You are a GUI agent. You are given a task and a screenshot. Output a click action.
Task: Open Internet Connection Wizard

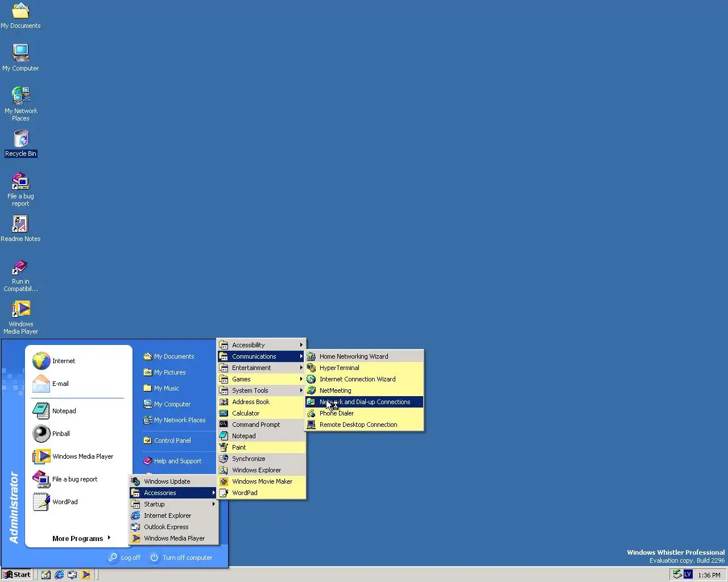click(365, 379)
